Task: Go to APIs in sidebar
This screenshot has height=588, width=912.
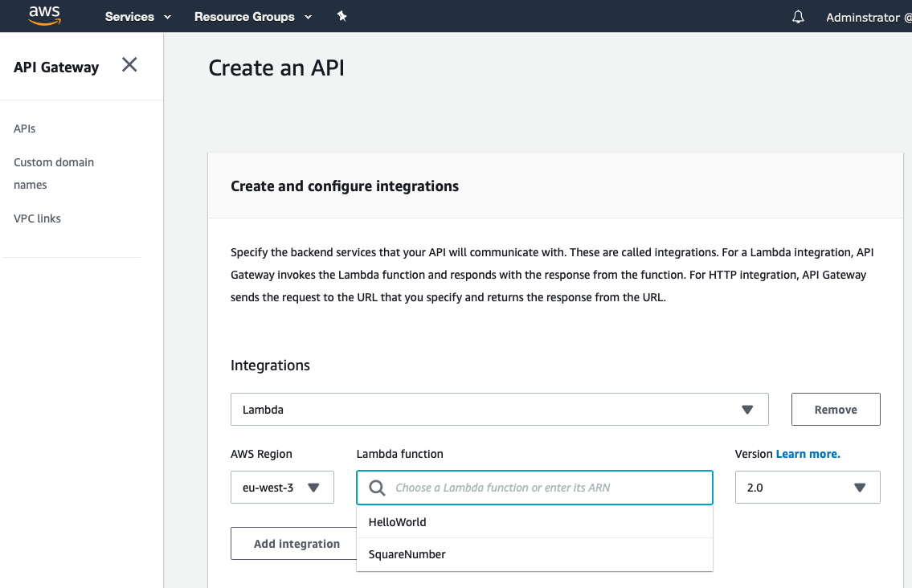Action: [x=24, y=129]
